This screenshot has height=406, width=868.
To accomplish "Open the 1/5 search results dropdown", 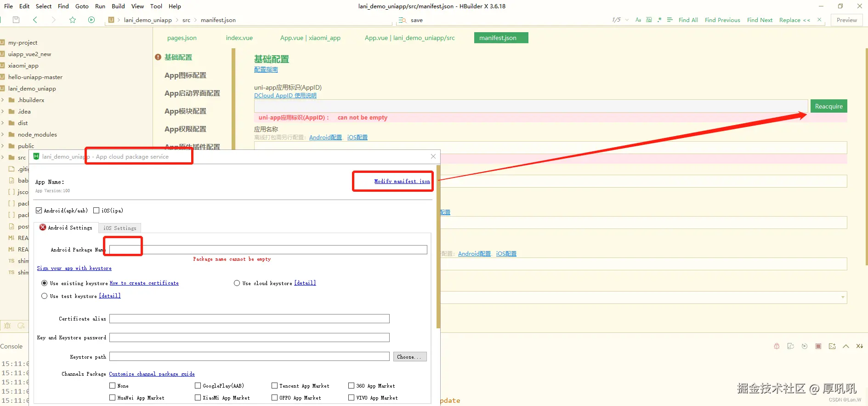I will (x=627, y=20).
